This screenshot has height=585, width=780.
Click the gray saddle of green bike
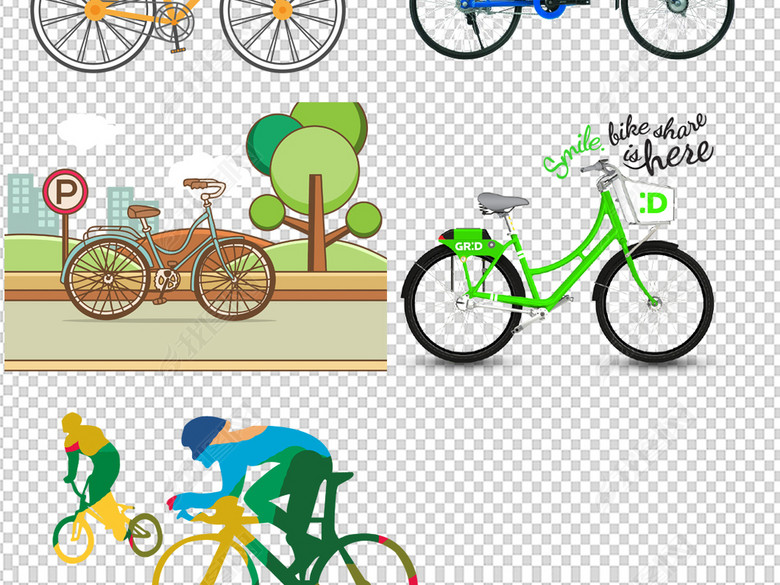(x=502, y=202)
